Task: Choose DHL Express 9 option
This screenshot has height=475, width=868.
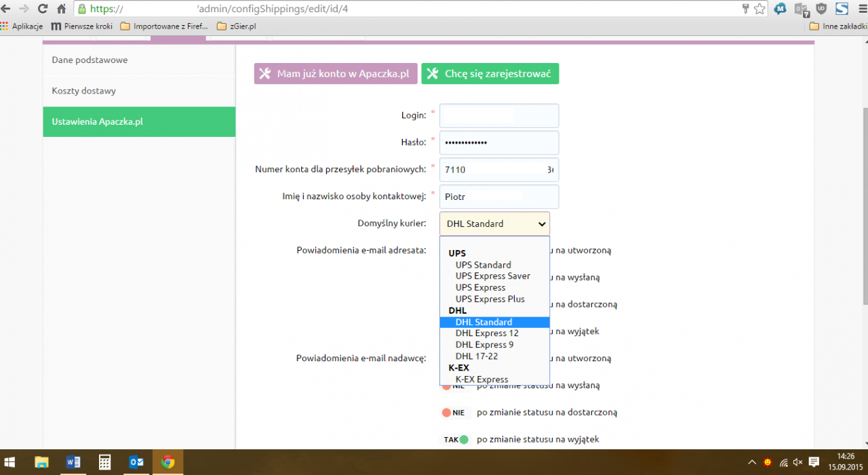Action: [484, 345]
